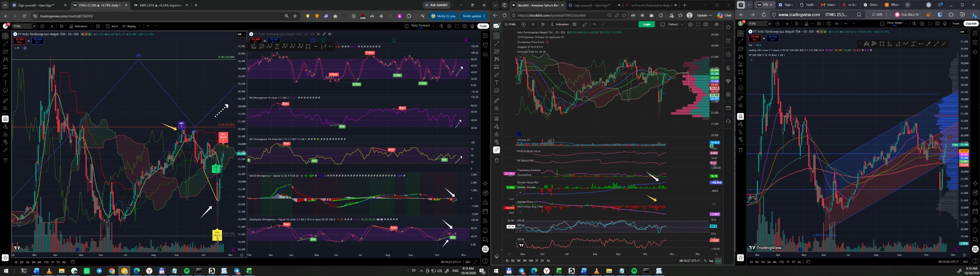Open the Price Target layout dropdown in right window
980x276 pixels.
(x=906, y=23)
